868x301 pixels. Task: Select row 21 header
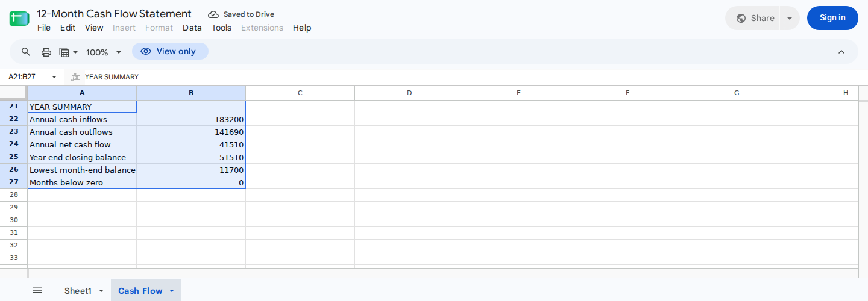click(x=14, y=107)
